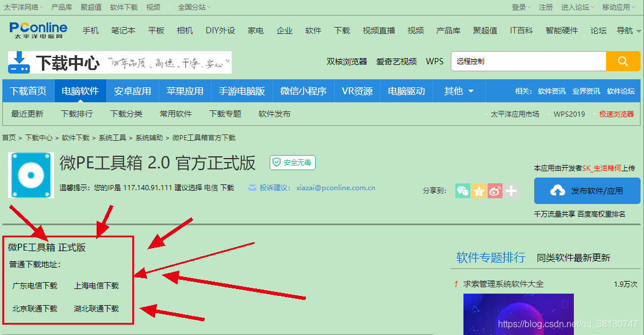This screenshot has width=644, height=335.
Task: Open 下载分类 submenu item
Action: (126, 114)
